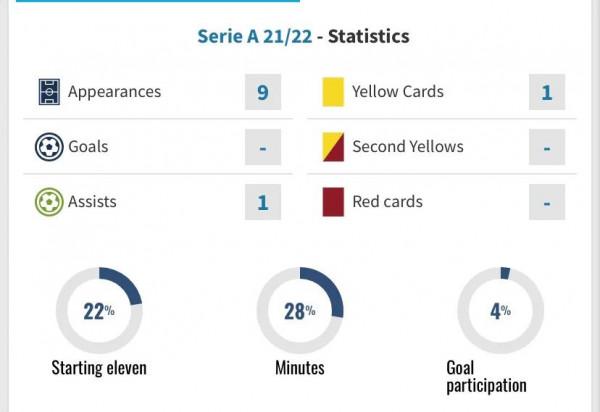Select the Goals value box
The height and width of the screenshot is (412, 600).
coord(263,147)
